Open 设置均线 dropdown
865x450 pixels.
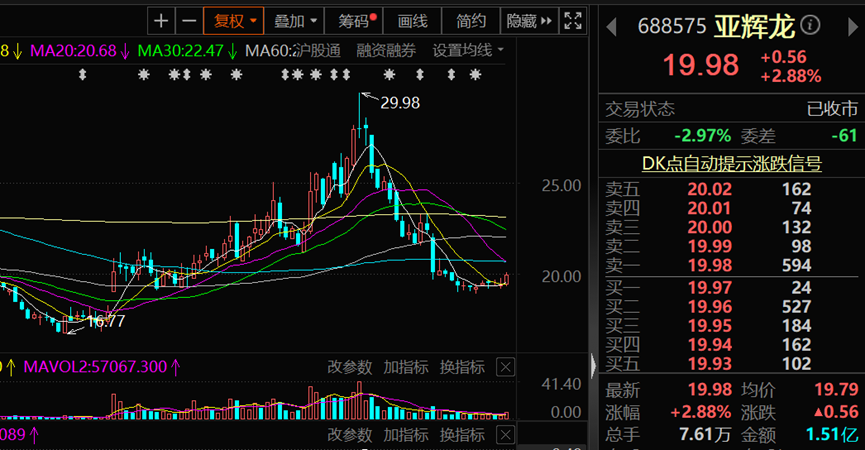pyautogui.click(x=468, y=51)
